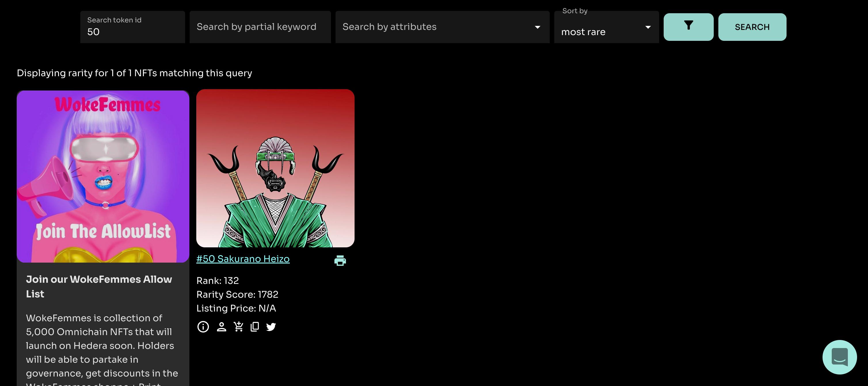Click the copy icon beside the cart
Viewport: 868px width, 386px height.
(x=255, y=327)
